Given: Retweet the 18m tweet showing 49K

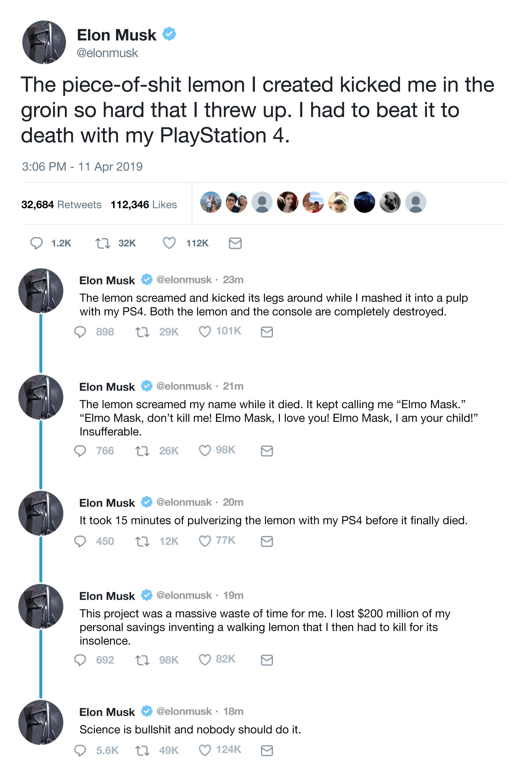Looking at the screenshot, I should click(142, 751).
